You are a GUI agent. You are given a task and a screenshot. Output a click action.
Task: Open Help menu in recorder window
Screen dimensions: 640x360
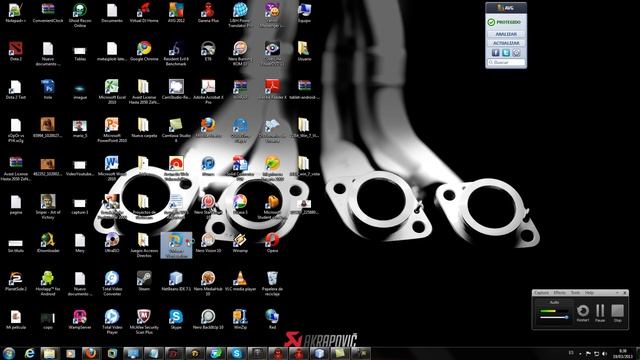(589, 293)
